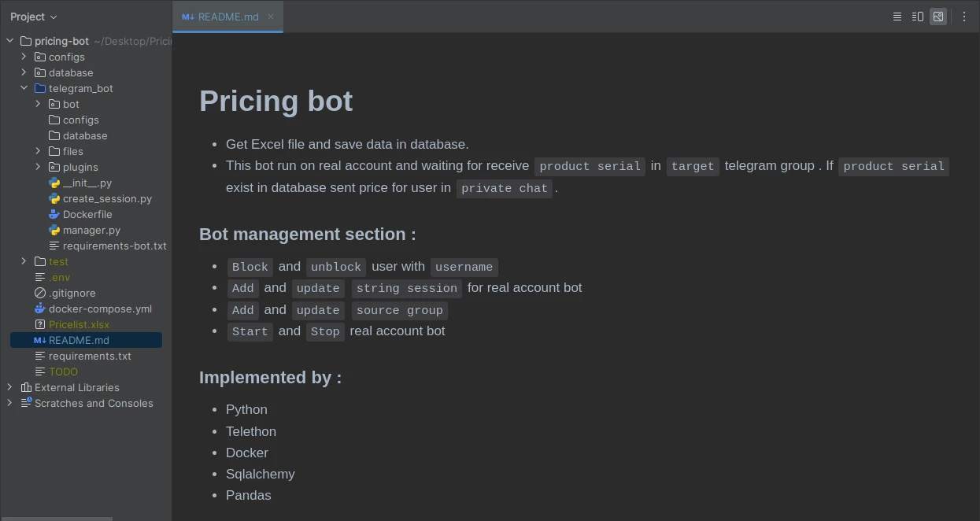Expand the plugins folder
The width and height of the screenshot is (980, 521).
coord(38,167)
